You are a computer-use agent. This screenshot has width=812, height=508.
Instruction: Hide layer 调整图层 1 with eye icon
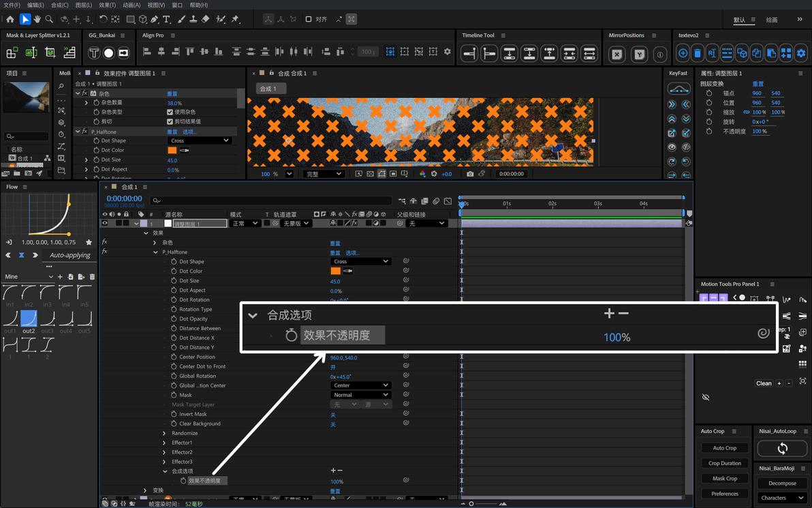[105, 224]
